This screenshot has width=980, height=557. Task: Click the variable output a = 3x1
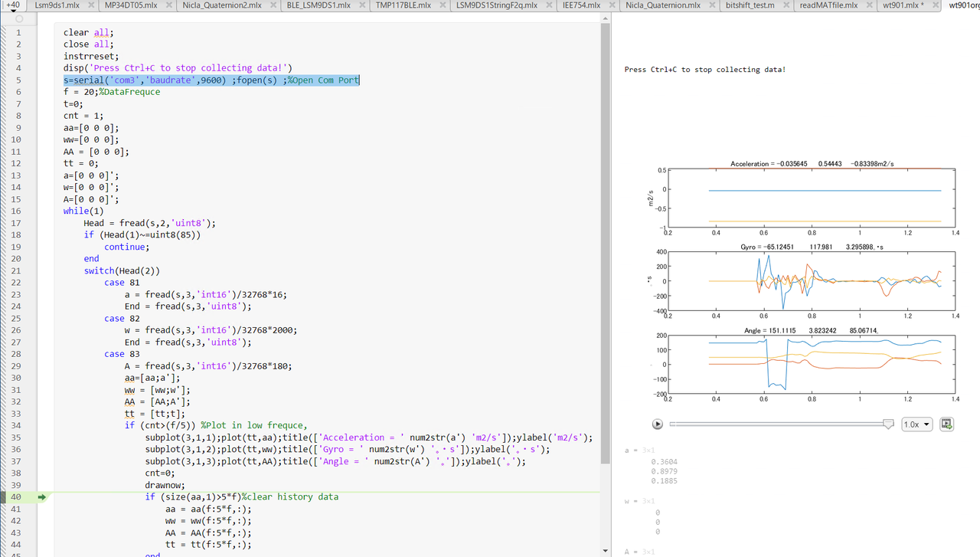pyautogui.click(x=638, y=450)
